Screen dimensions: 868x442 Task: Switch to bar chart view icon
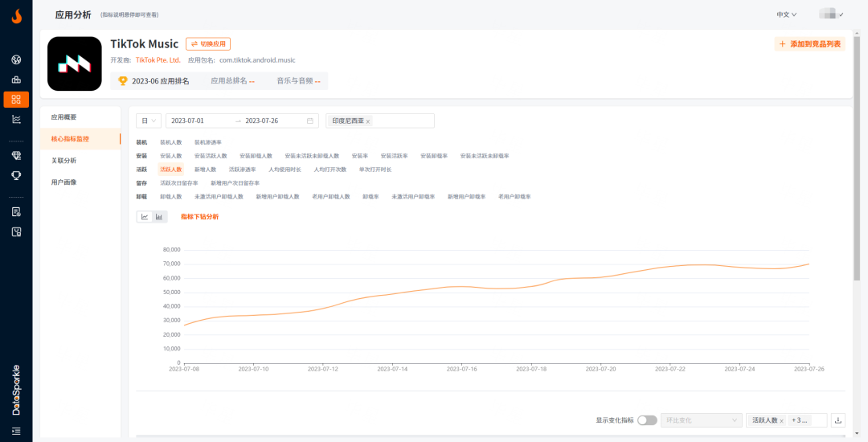click(159, 217)
